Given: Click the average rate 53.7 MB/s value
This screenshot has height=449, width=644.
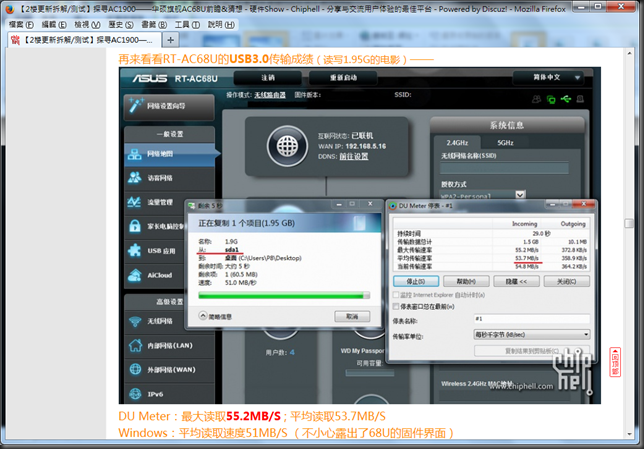Looking at the screenshot, I should (x=527, y=258).
